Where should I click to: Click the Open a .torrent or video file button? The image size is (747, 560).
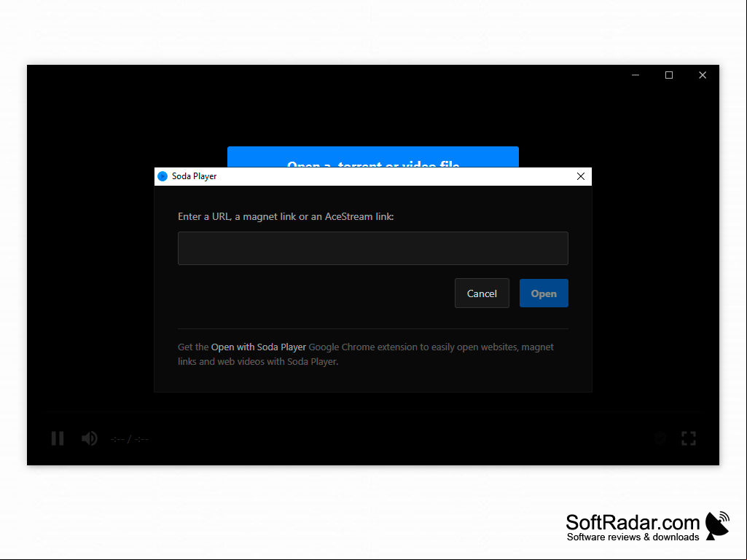click(373, 157)
